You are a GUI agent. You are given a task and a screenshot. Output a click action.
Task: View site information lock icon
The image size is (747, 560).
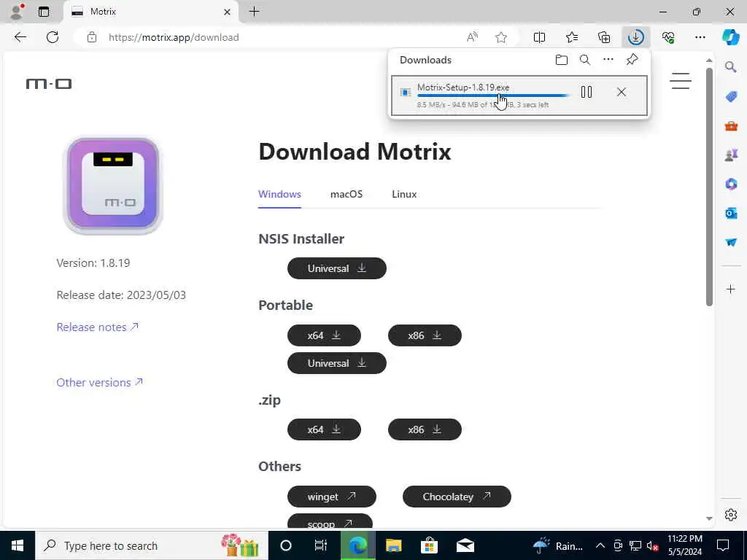92,37
